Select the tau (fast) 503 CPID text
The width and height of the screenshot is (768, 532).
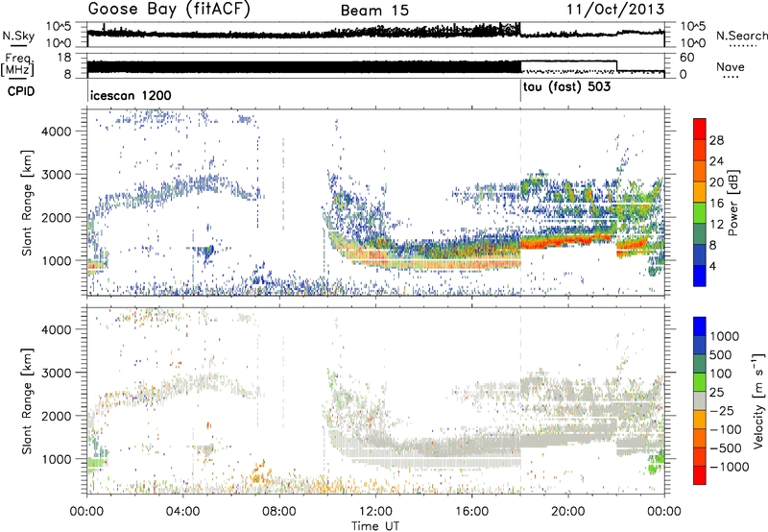566,87
